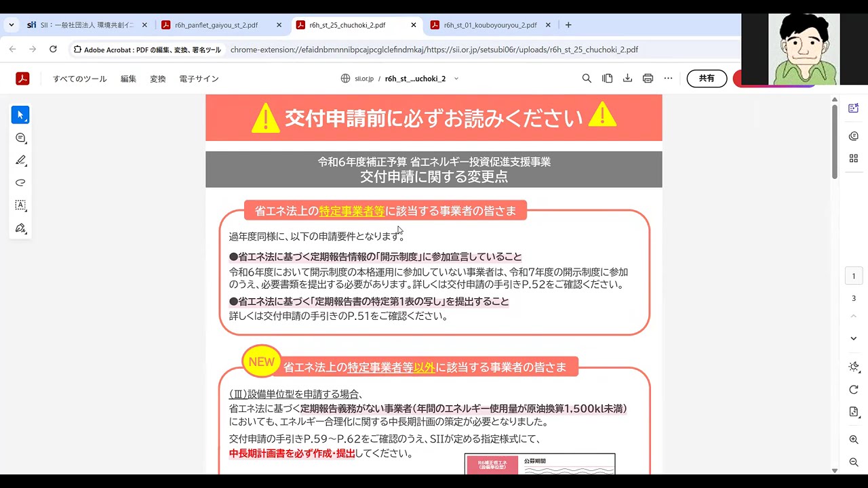Open the more options ellipsis menu
Viewport: 868px width, 488px height.
click(668, 79)
